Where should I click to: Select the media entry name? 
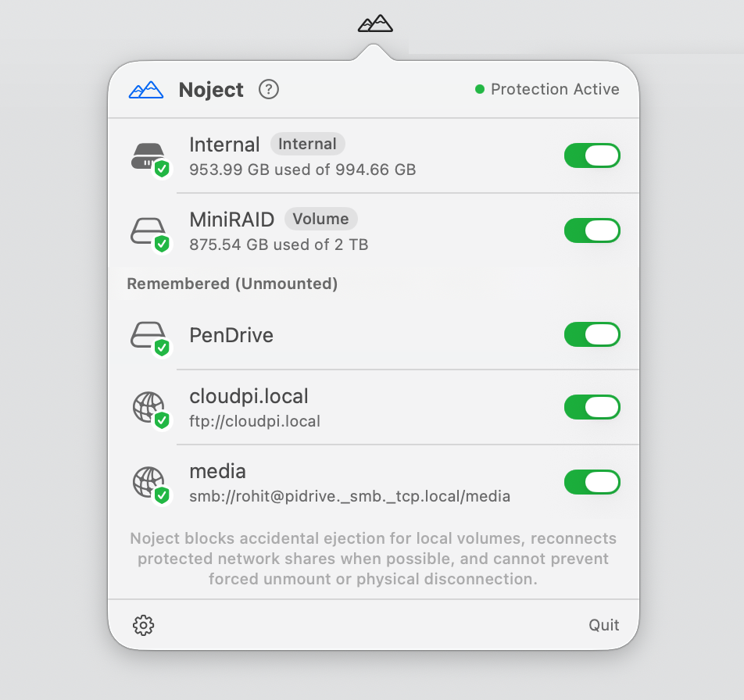217,471
